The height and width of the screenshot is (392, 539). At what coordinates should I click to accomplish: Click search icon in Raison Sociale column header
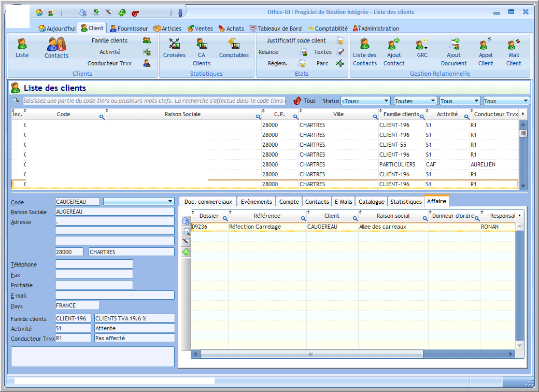pos(258,117)
